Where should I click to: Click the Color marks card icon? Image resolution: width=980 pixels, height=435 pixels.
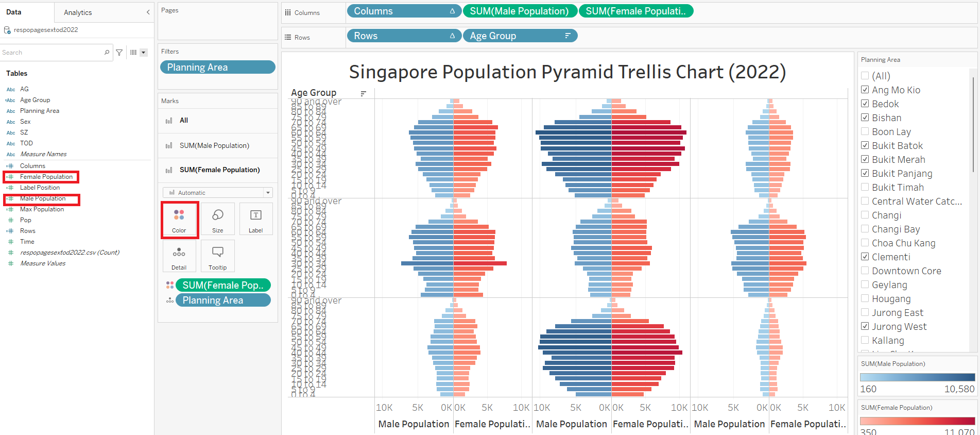179,220
